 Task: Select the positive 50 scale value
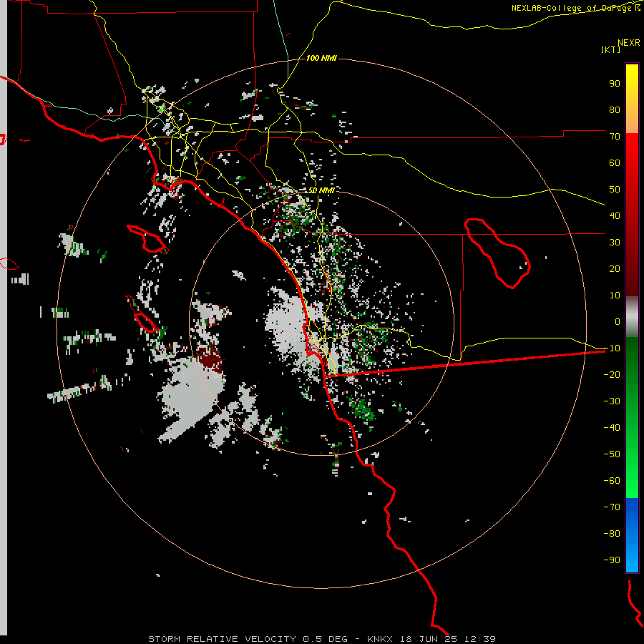click(615, 190)
